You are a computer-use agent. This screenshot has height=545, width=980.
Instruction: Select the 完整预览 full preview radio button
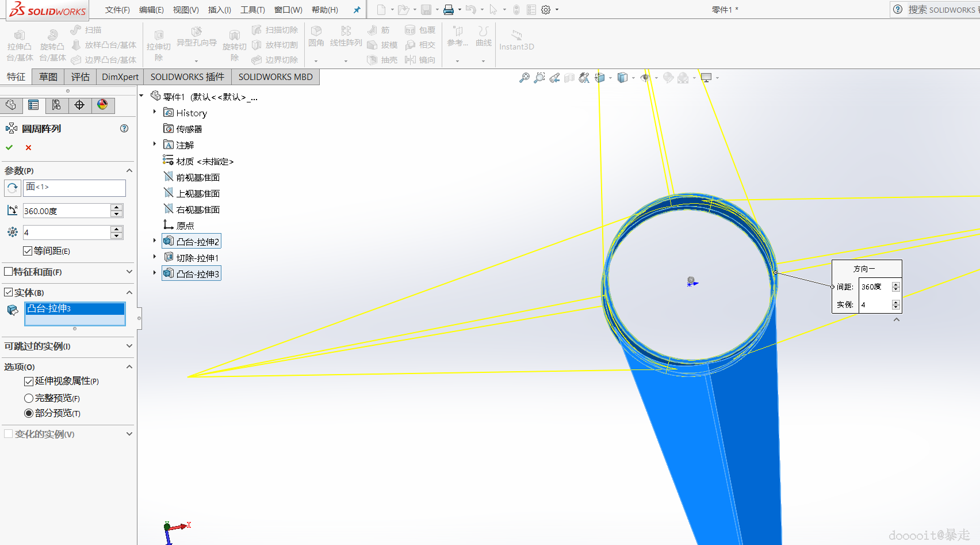point(29,398)
